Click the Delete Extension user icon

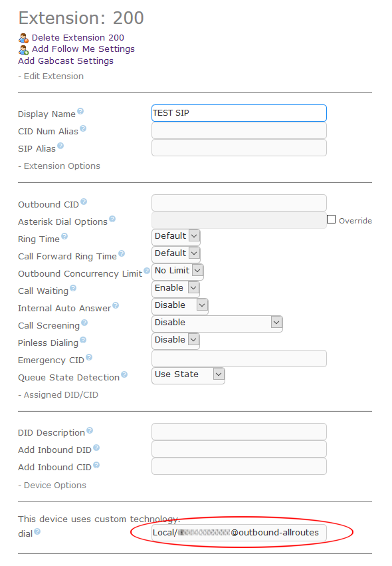pos(23,38)
